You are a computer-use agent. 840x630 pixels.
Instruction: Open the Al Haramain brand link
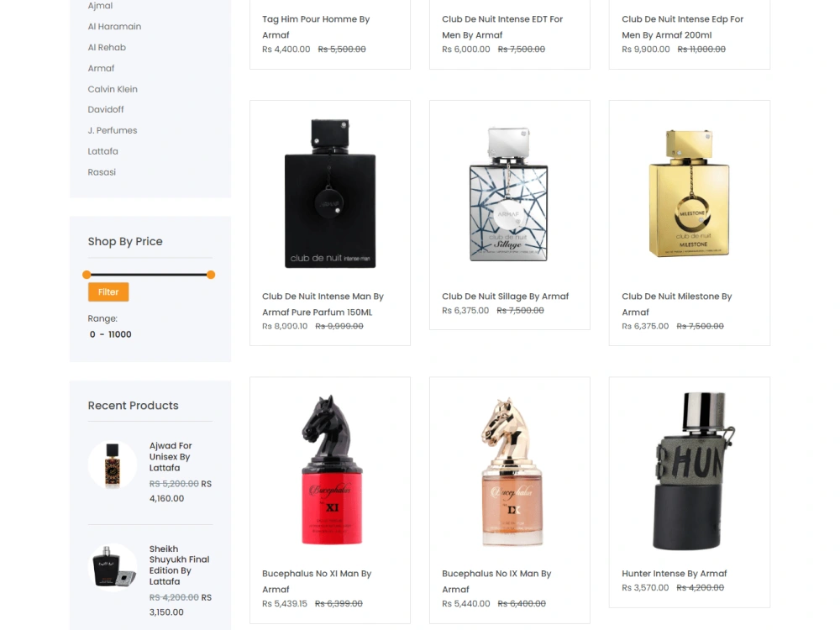point(114,26)
